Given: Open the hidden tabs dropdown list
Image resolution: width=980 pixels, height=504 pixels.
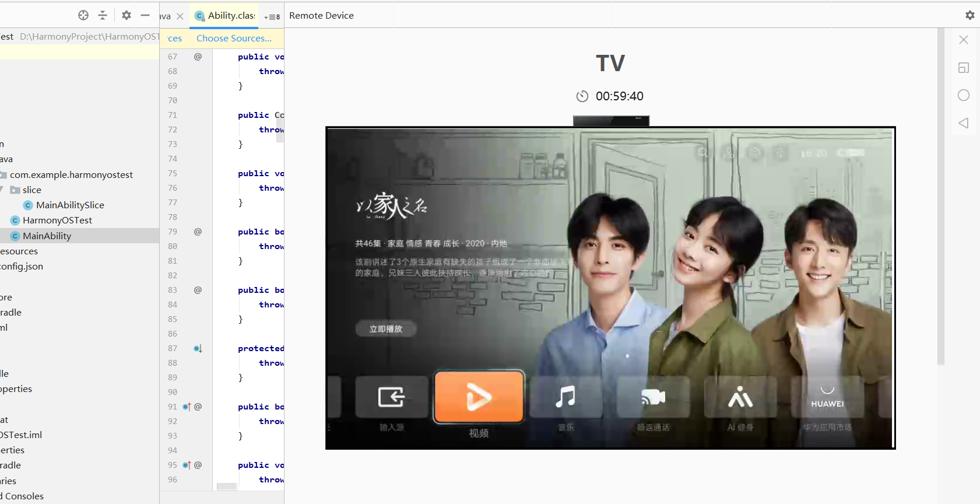Looking at the screenshot, I should pos(272,17).
